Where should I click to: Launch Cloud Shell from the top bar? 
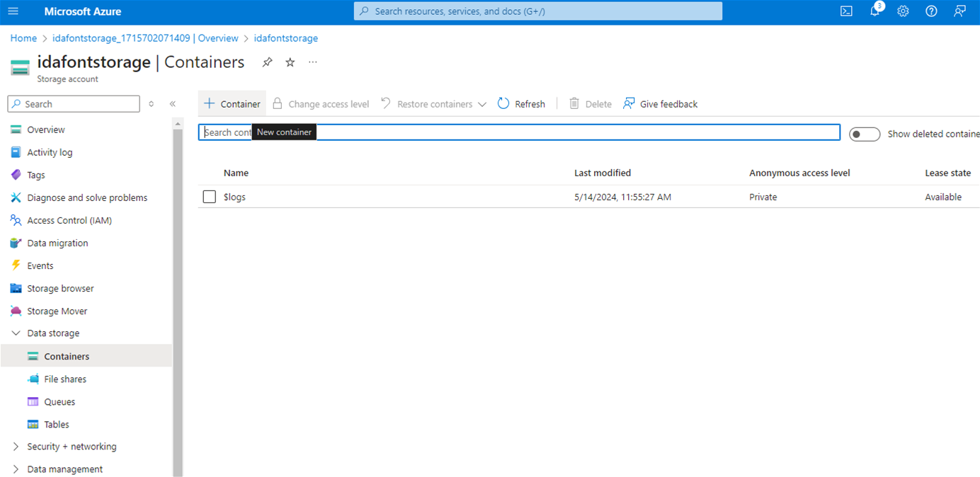point(846,11)
